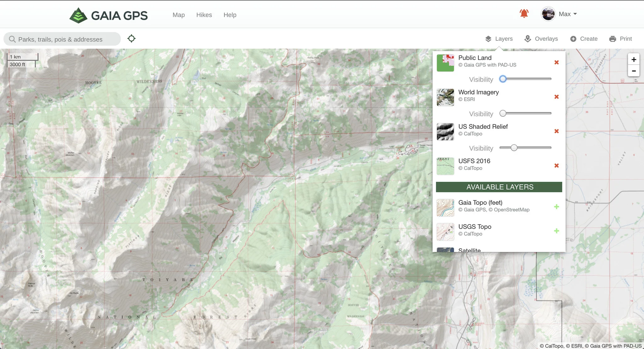
Task: Remove the USFS 2016 layer
Action: (x=557, y=166)
